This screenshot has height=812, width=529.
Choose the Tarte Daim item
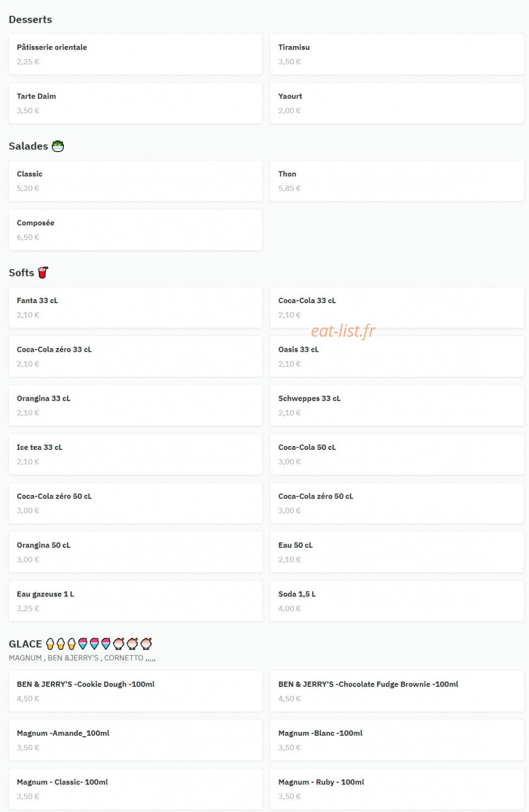click(x=135, y=103)
